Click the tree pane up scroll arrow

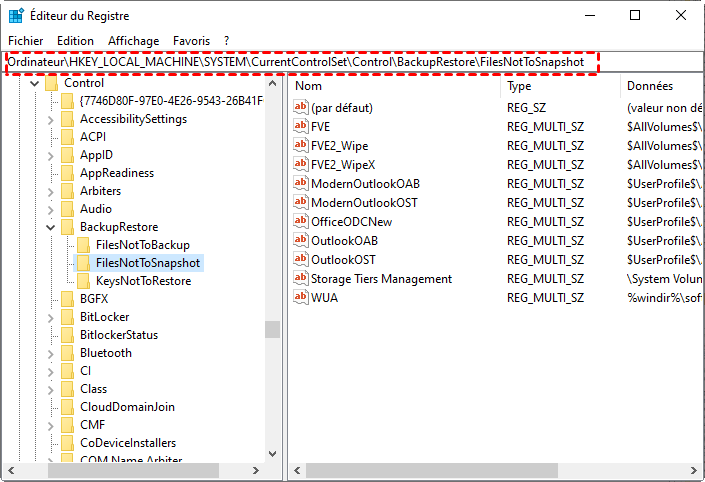click(x=272, y=83)
